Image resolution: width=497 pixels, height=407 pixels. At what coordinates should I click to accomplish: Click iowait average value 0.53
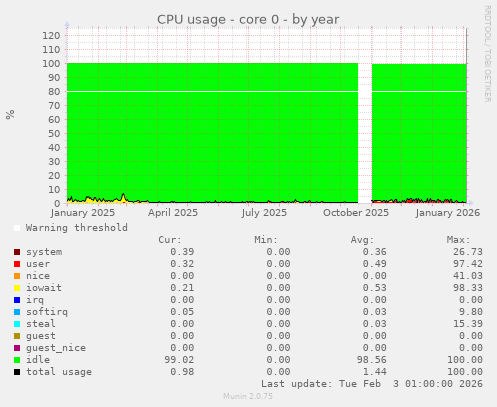pyautogui.click(x=375, y=288)
